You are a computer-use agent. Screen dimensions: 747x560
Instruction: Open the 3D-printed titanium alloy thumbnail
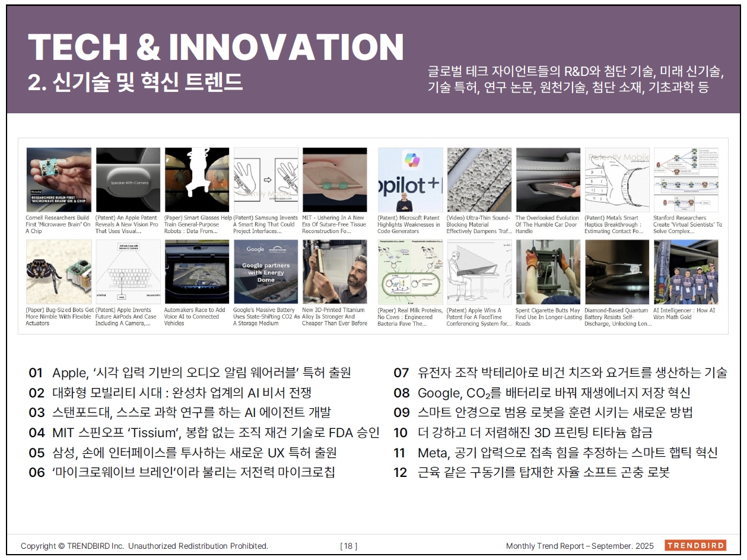(335, 272)
